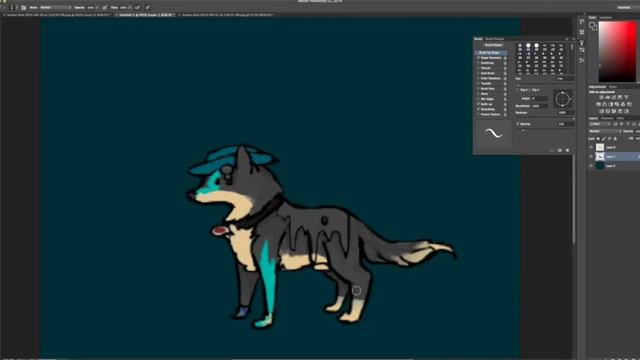The image size is (640, 360).
Task: Open layer blend mode dropdown
Action: [605, 131]
